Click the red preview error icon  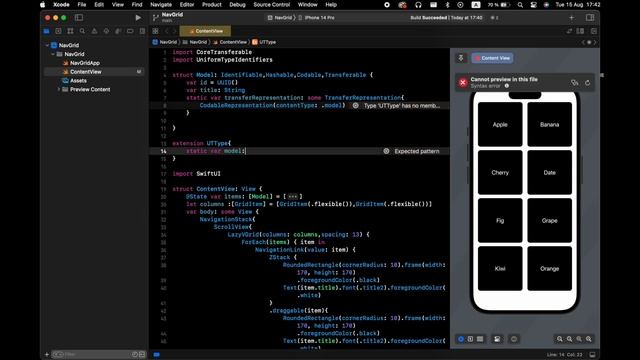coord(462,83)
